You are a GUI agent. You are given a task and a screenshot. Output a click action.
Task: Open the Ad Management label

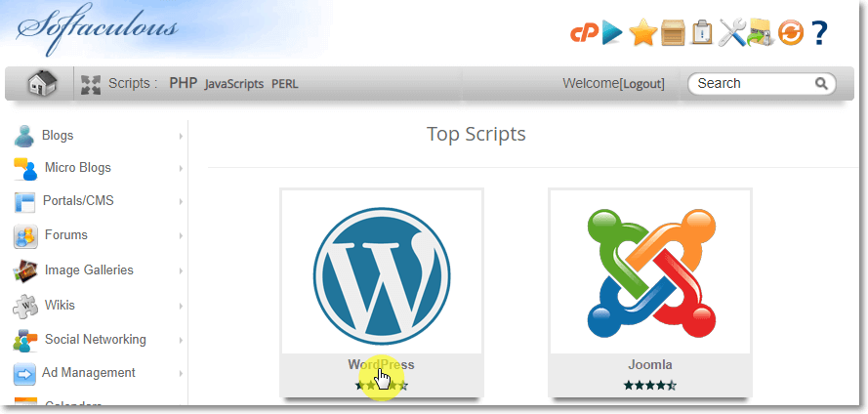point(89,373)
